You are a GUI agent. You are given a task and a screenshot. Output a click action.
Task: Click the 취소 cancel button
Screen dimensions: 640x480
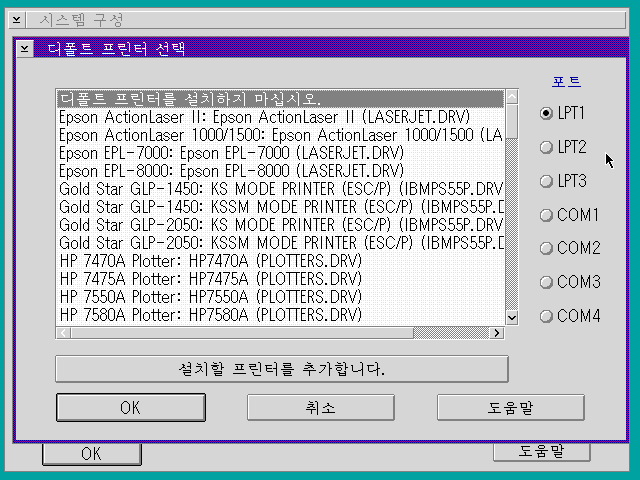click(x=320, y=407)
